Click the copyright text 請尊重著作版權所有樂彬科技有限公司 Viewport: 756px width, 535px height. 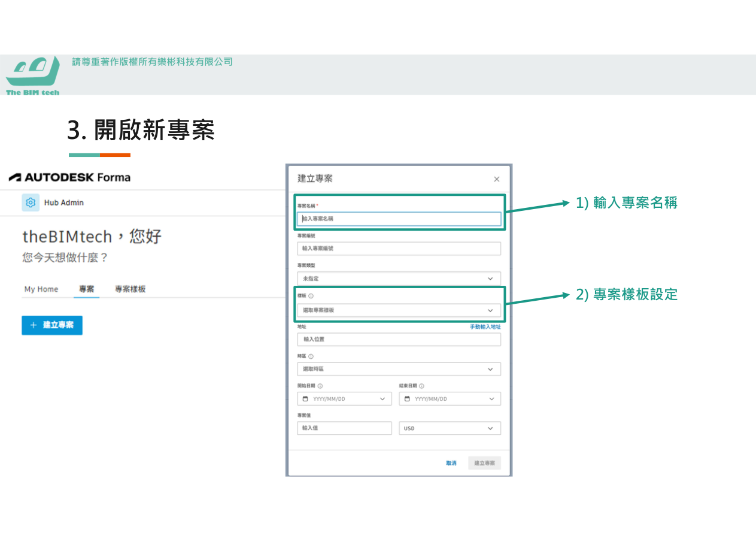point(152,62)
